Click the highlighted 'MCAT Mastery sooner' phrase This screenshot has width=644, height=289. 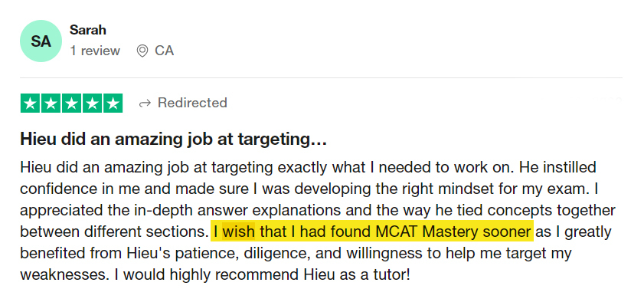[x=453, y=232]
